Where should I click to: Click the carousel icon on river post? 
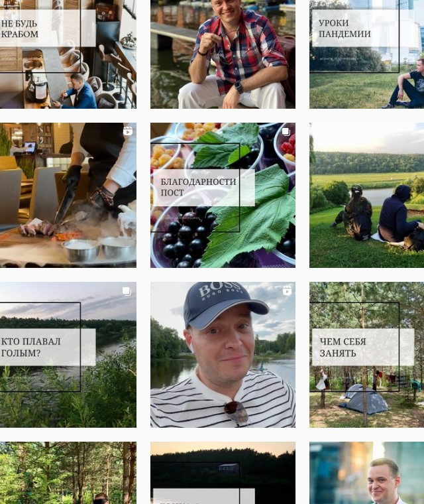[x=127, y=291]
